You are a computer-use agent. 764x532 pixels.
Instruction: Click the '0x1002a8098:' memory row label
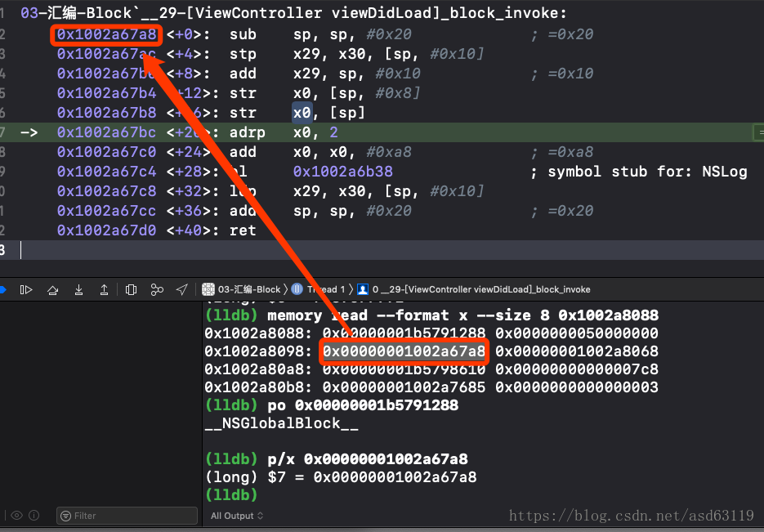[x=258, y=351]
